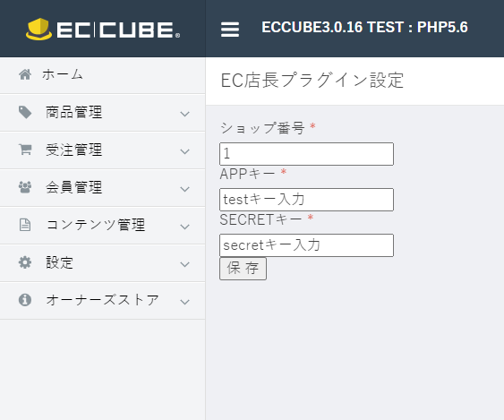Click the home icon in sidebar
The width and height of the screenshot is (504, 420).
(25, 74)
